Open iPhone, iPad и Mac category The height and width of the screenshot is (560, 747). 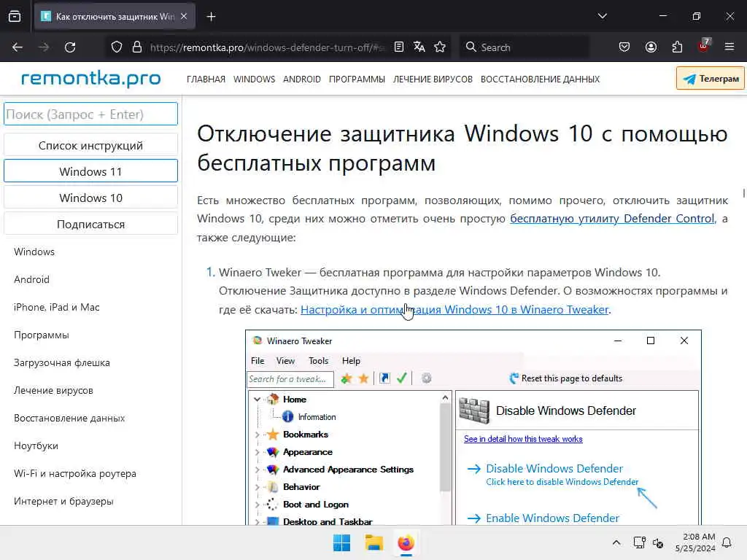(x=57, y=307)
